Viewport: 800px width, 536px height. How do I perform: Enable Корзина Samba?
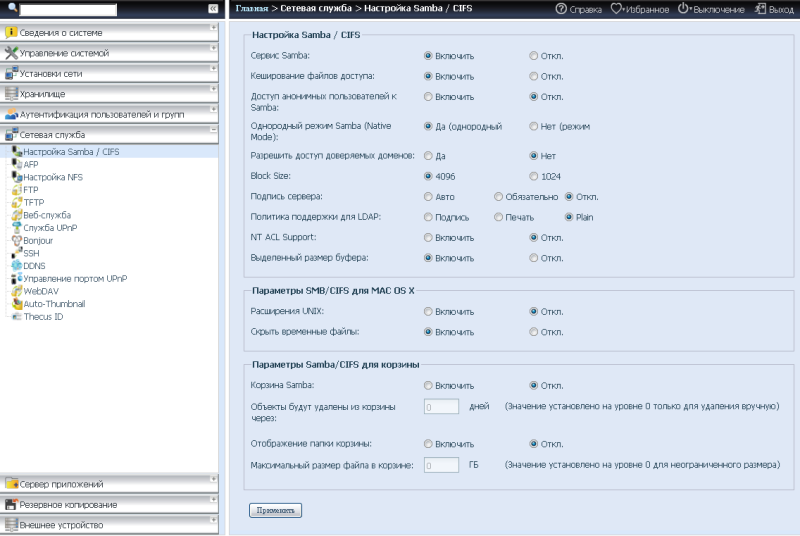pyautogui.click(x=428, y=385)
